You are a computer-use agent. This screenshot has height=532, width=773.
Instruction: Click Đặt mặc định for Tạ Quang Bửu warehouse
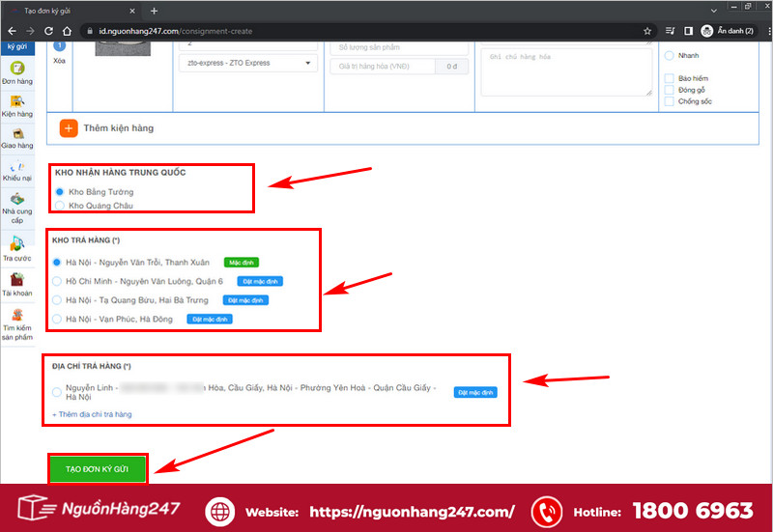click(x=245, y=300)
